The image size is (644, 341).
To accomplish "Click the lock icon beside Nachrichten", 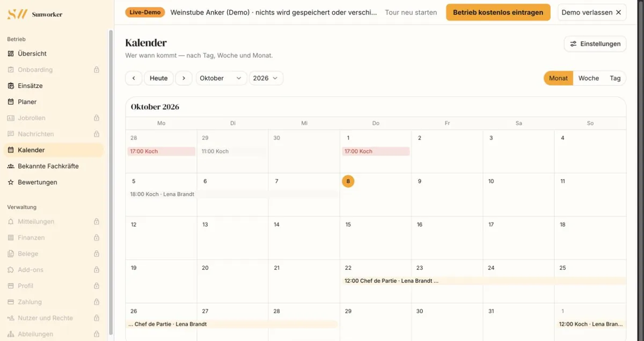I will [x=97, y=134].
